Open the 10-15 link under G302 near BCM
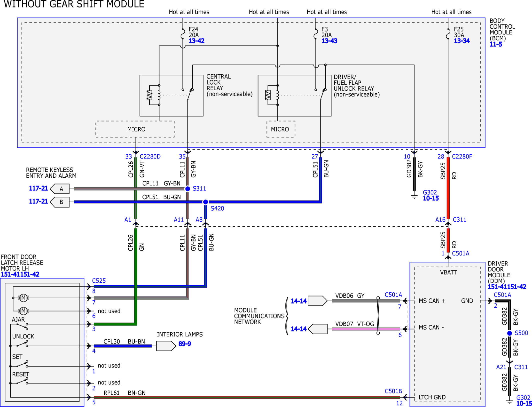This screenshot has height=407, width=532. (x=431, y=198)
